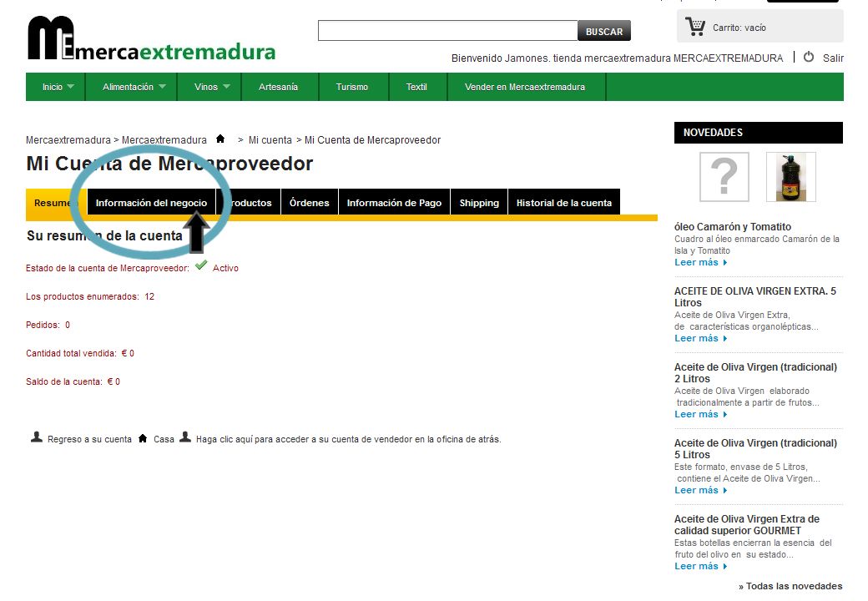The height and width of the screenshot is (601, 868).
Task: Click the person icon beside Haga clic aquí
Action: [185, 437]
